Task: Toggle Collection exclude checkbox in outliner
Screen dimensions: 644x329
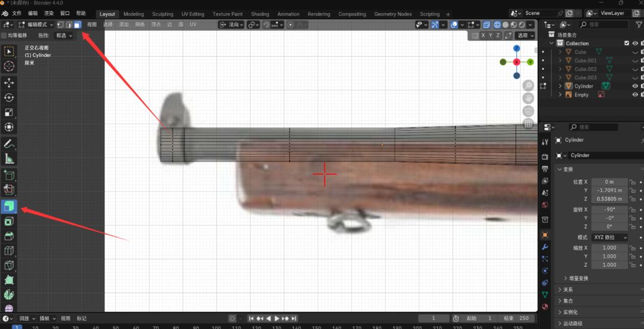Action: tap(626, 43)
